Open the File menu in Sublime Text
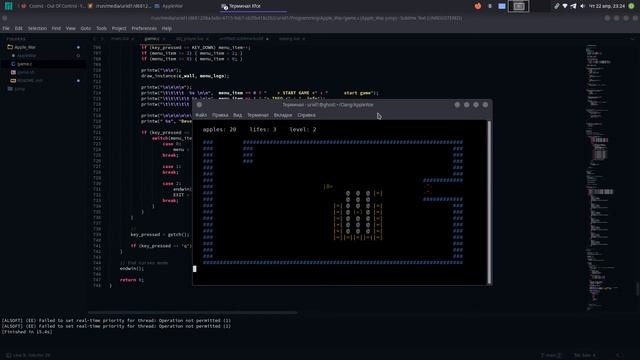The height and width of the screenshot is (360, 640). pos(6,29)
